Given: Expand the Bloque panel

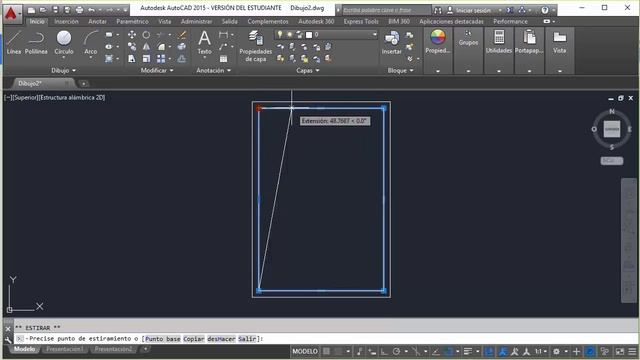Looking at the screenshot, I should click(400, 70).
